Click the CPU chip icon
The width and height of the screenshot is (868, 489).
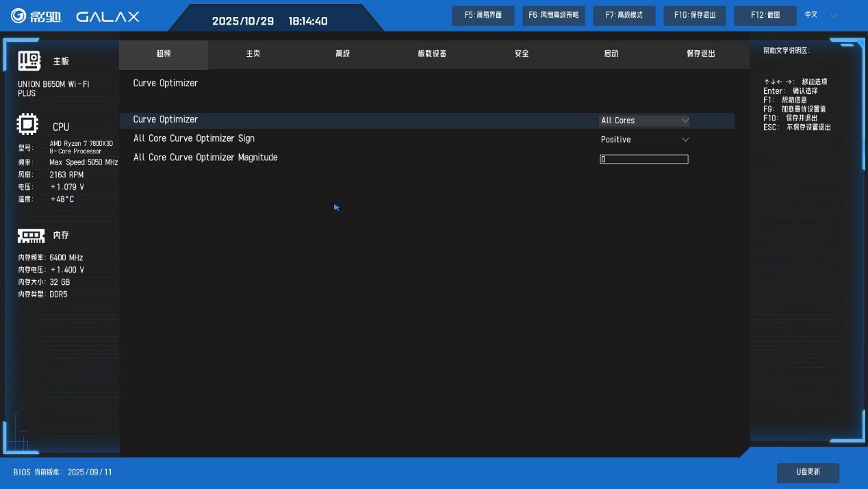coord(27,125)
